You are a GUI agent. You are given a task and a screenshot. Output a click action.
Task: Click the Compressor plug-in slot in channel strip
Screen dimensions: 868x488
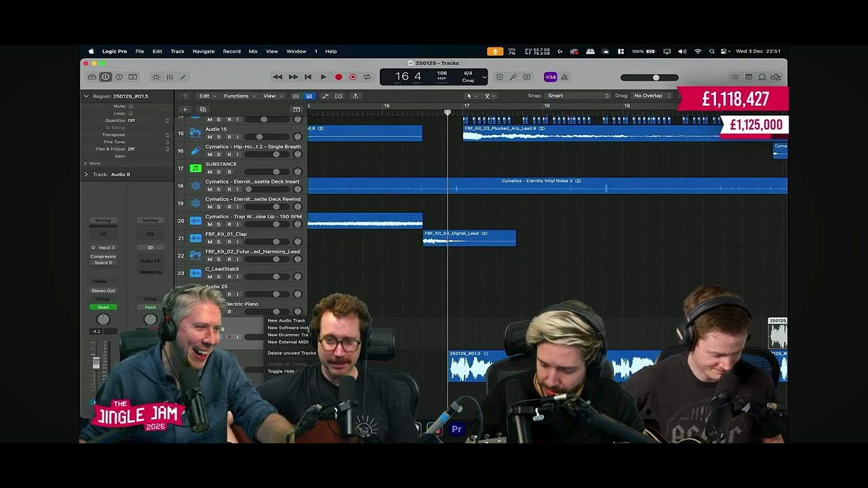click(103, 256)
